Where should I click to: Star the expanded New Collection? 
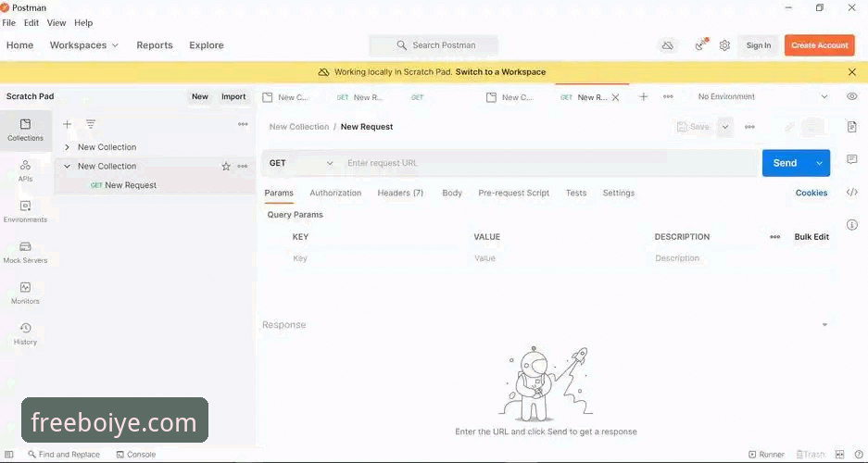(x=226, y=167)
